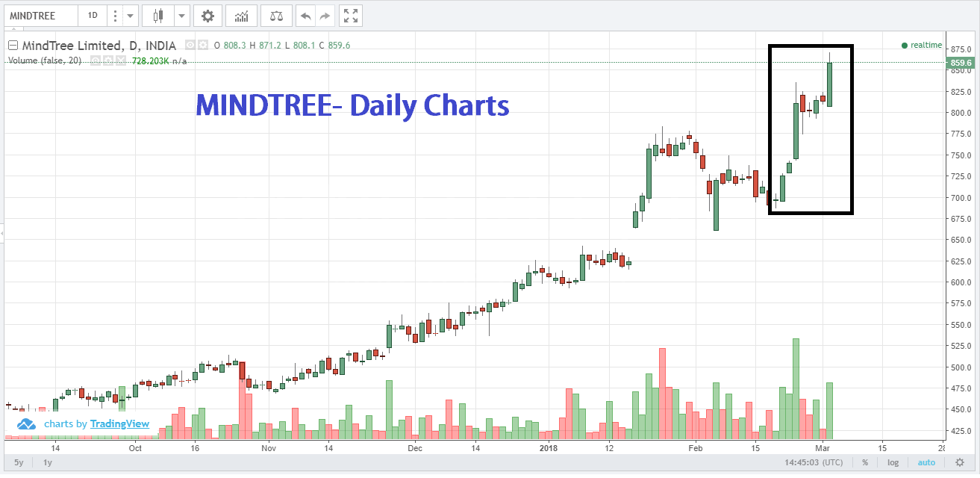Click the 425.0 price axis label
This screenshot has height=478, width=980.
(x=961, y=431)
